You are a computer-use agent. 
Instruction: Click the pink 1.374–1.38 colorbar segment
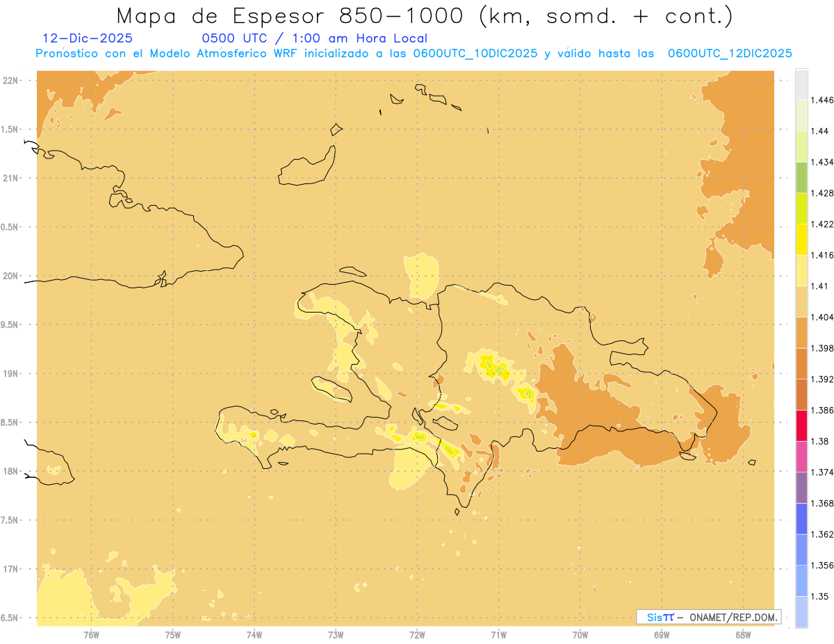pos(801,457)
